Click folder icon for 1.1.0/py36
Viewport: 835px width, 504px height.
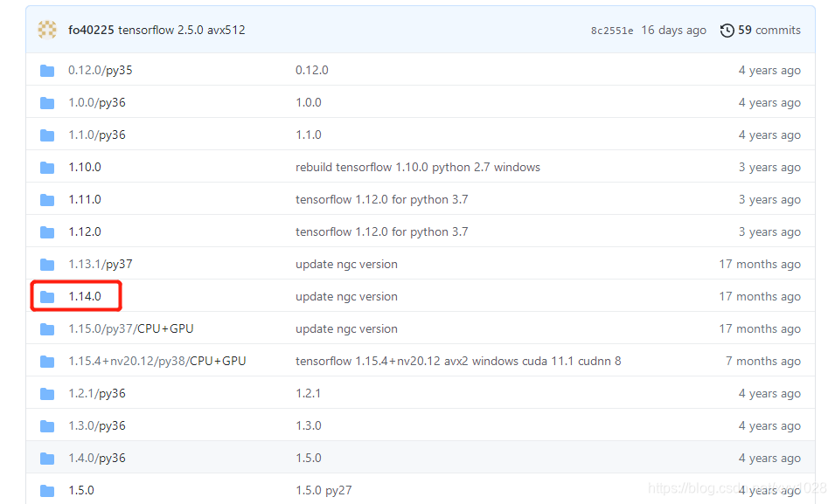[x=47, y=135]
